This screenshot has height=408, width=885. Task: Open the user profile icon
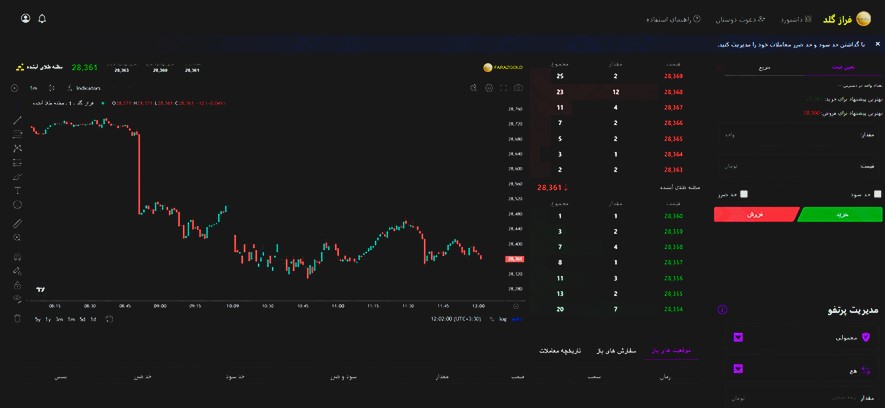[x=25, y=19]
